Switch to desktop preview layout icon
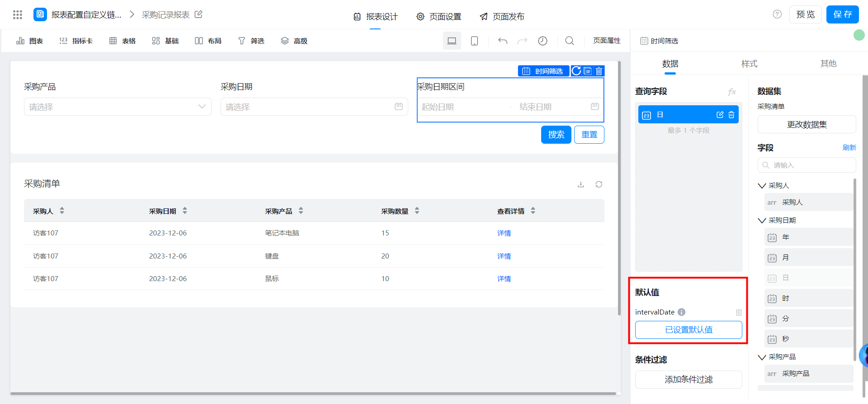Screen dimensions: 868x404 tap(452, 41)
